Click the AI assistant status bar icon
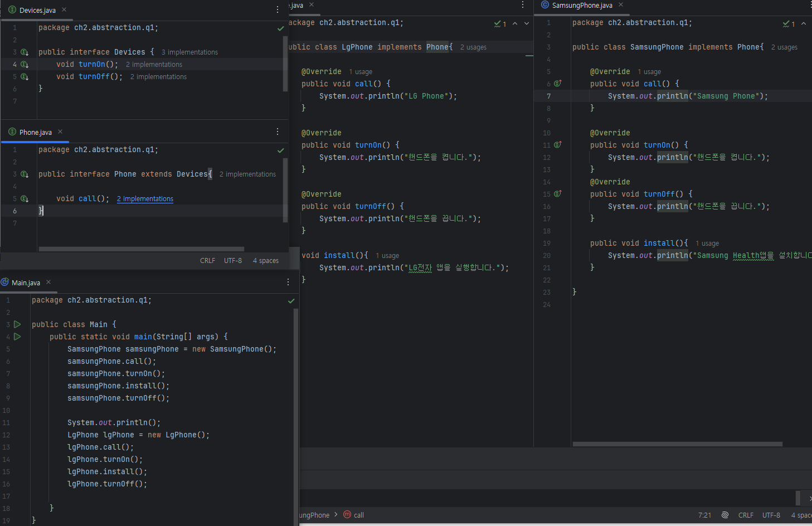The width and height of the screenshot is (812, 526). 725,515
